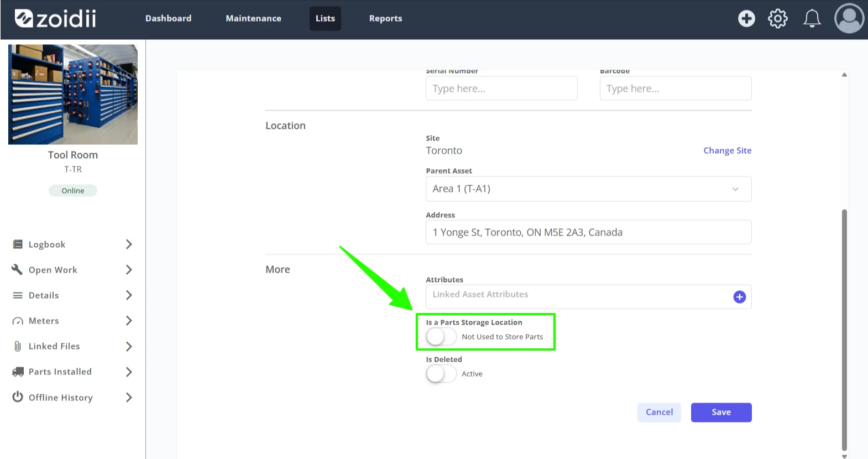Click the Details list icon
This screenshot has width=868, height=459.
[x=18, y=295]
